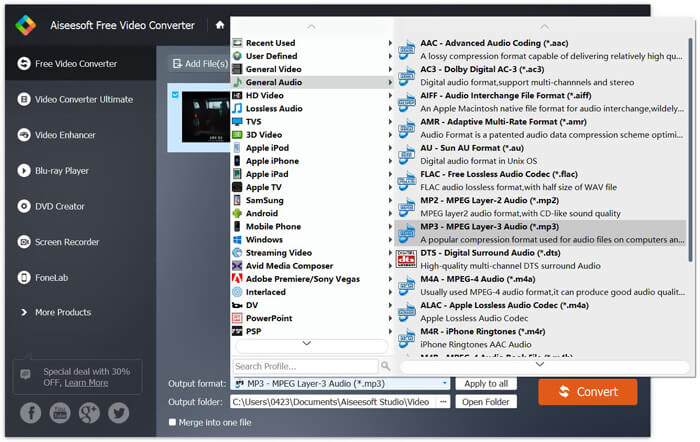Image resolution: width=700 pixels, height=442 pixels.
Task: Click the category list down arrow
Action: pyautogui.click(x=306, y=343)
